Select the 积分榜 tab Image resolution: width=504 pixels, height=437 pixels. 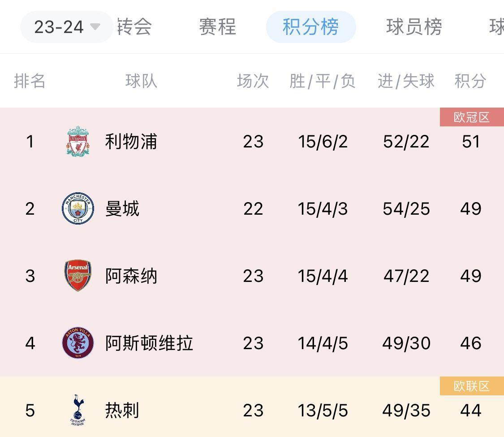point(311,27)
